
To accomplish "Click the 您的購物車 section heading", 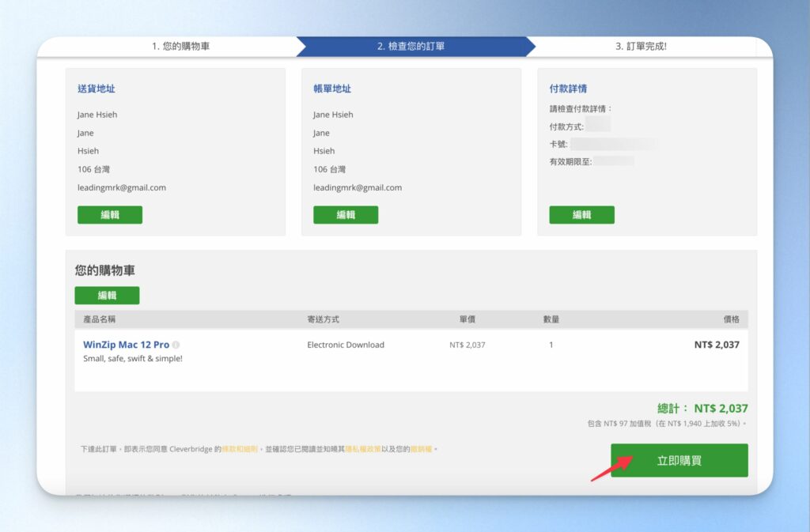I will click(x=105, y=270).
